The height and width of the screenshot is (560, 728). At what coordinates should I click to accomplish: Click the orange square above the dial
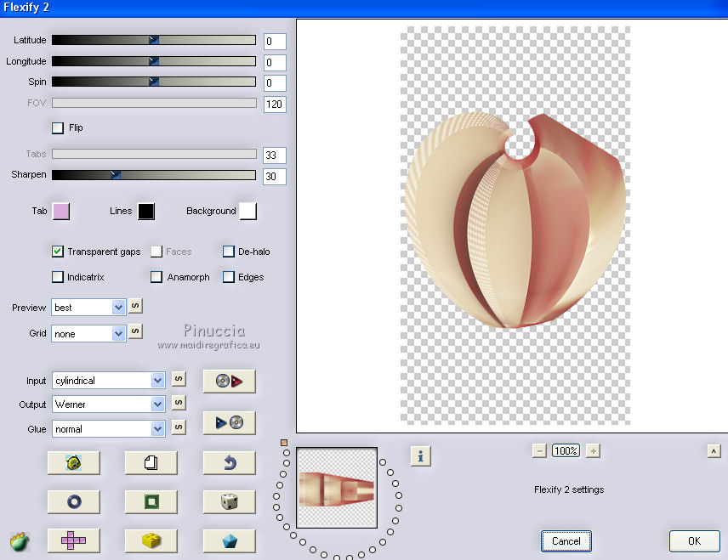pyautogui.click(x=284, y=443)
